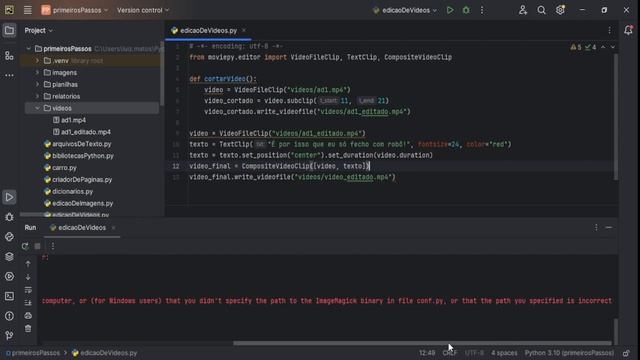The height and width of the screenshot is (360, 640).
Task: Change indent setting 4 spaces
Action: click(x=504, y=353)
